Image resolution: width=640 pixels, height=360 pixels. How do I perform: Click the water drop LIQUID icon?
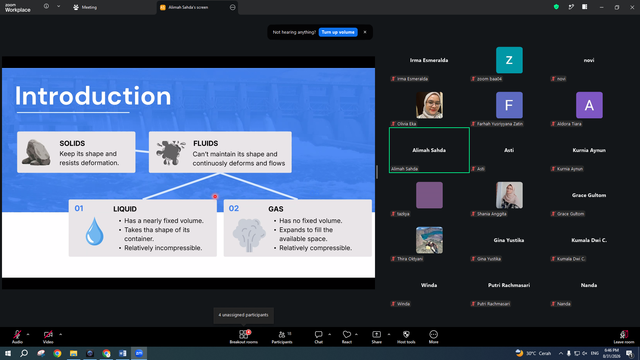click(94, 231)
